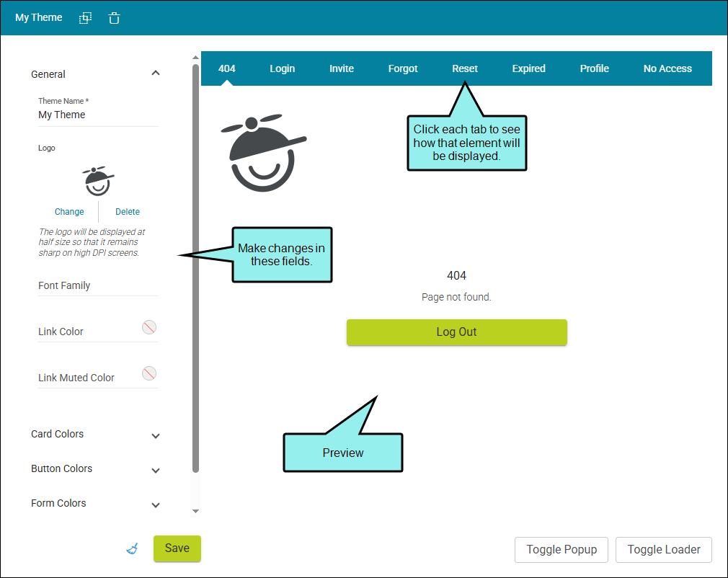Click the Toggle Loader button
Viewport: 728px width, 578px height.
pyautogui.click(x=663, y=550)
